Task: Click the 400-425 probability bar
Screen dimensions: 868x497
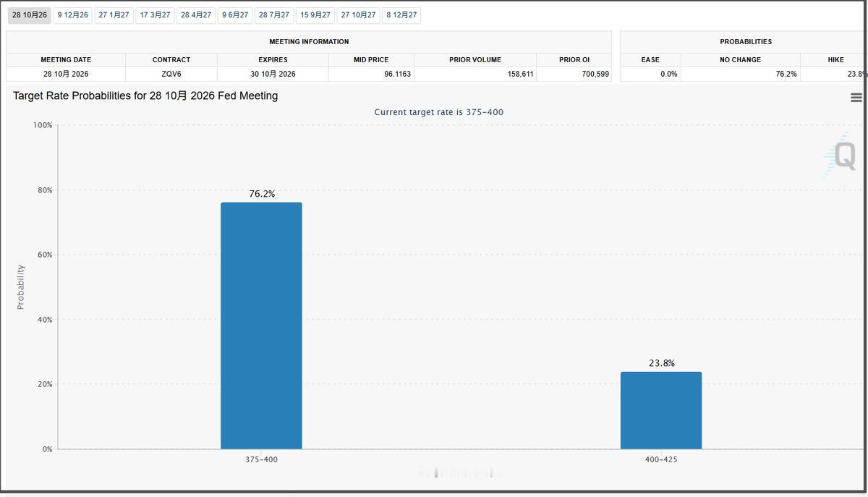Action: [x=661, y=410]
